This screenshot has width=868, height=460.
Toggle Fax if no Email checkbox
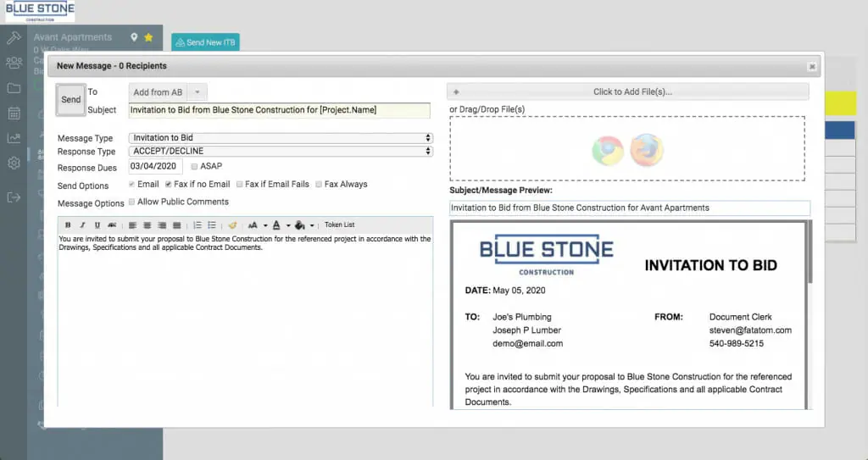169,185
